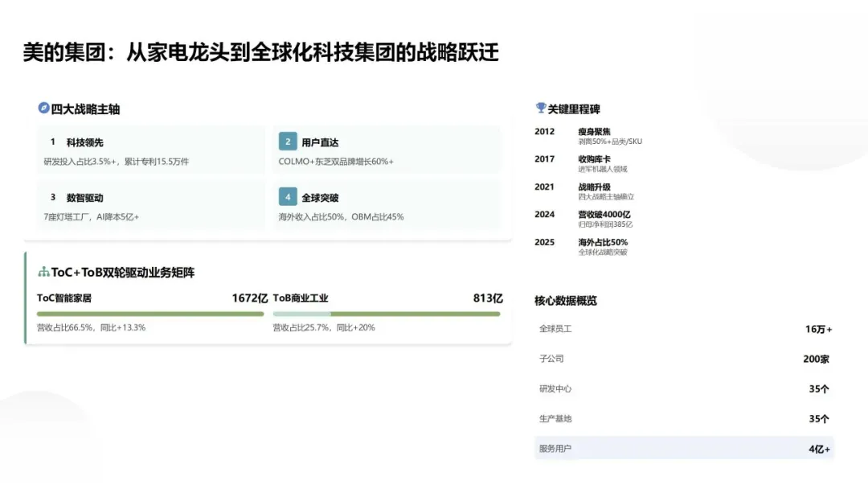Click the 2017 milestone year
Screen dimensions: 868x489
tap(545, 159)
